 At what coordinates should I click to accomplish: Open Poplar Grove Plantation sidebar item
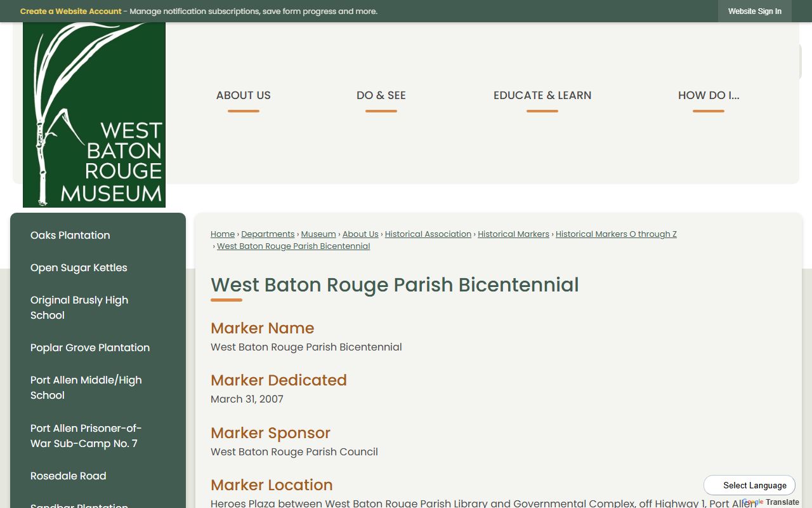tap(98, 347)
